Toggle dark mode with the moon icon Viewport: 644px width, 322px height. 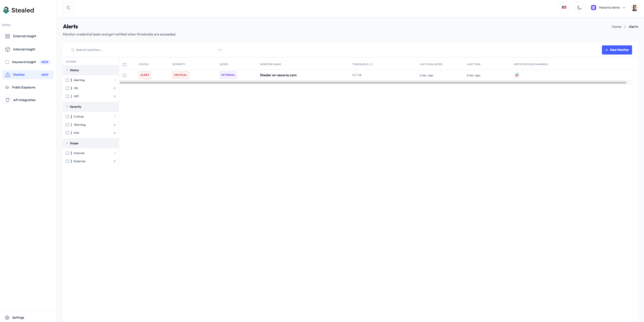point(579,7)
